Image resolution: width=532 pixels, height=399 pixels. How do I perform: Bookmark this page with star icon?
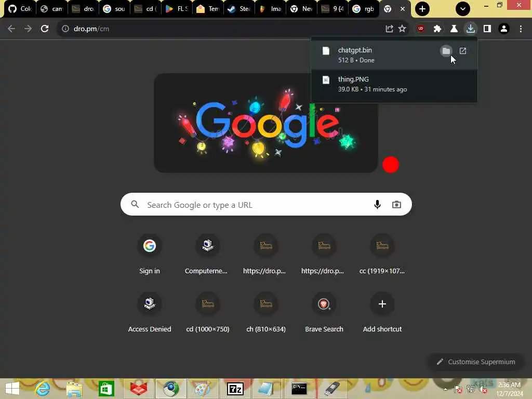(x=402, y=29)
